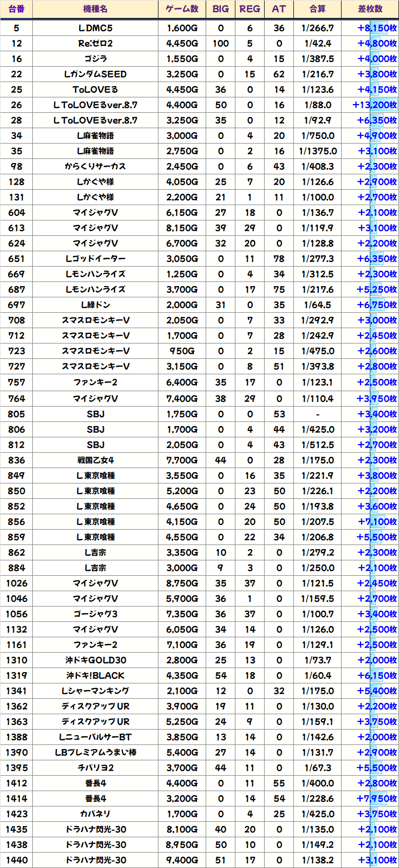Click the ゲーム数 column header
This screenshot has height=868, width=399.
[182, 9]
